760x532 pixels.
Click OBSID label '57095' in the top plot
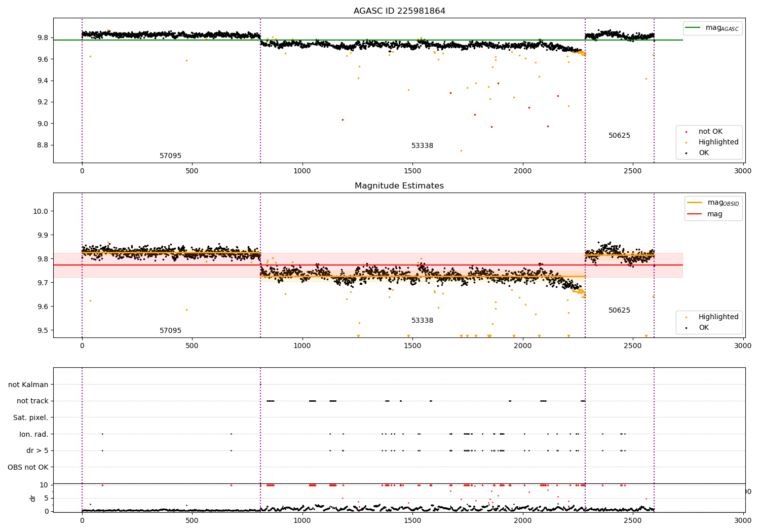170,156
